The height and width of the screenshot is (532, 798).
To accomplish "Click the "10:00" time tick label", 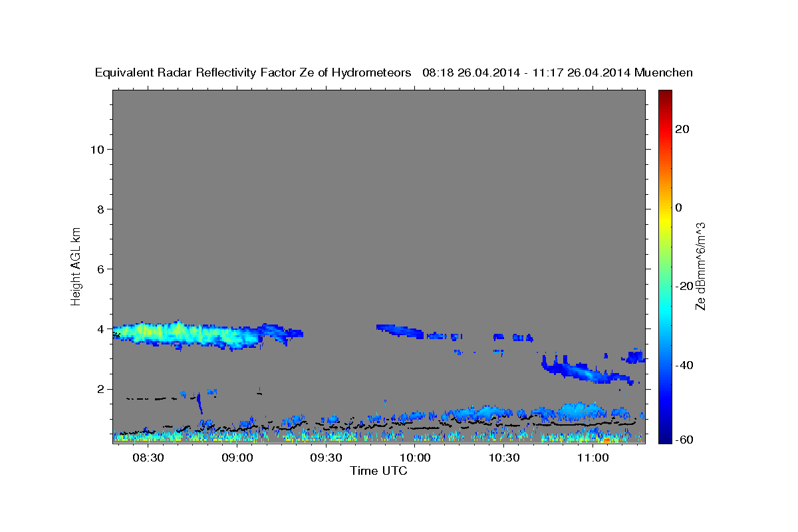I will 416,458.
